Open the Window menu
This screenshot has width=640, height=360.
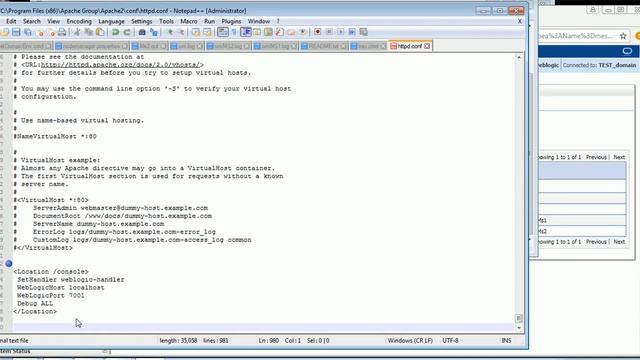pyautogui.click(x=259, y=21)
